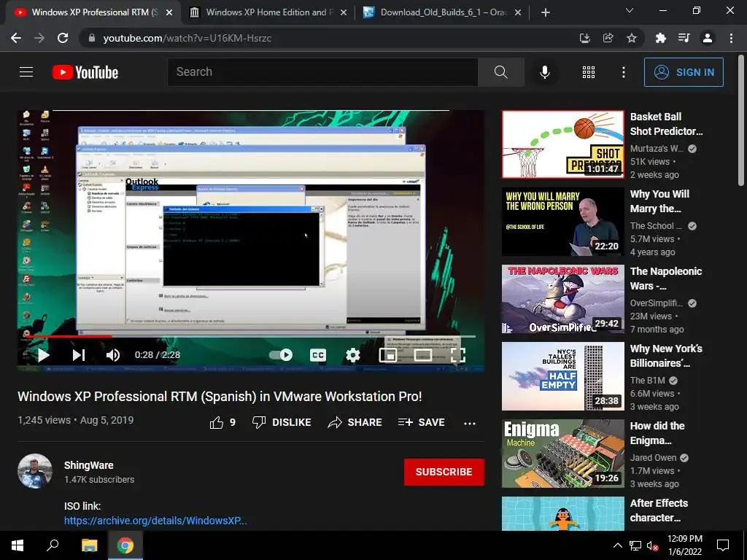Image resolution: width=747 pixels, height=560 pixels.
Task: Open the muted volume tray icon
Action: [653, 545]
